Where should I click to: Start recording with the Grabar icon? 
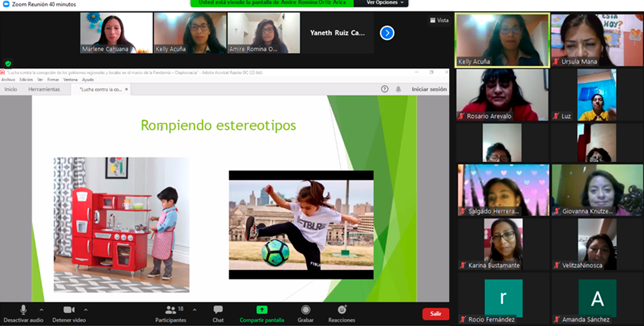(x=305, y=310)
